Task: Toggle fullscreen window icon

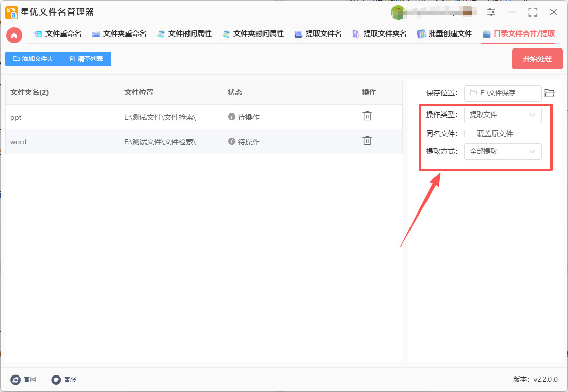Action: tap(532, 12)
